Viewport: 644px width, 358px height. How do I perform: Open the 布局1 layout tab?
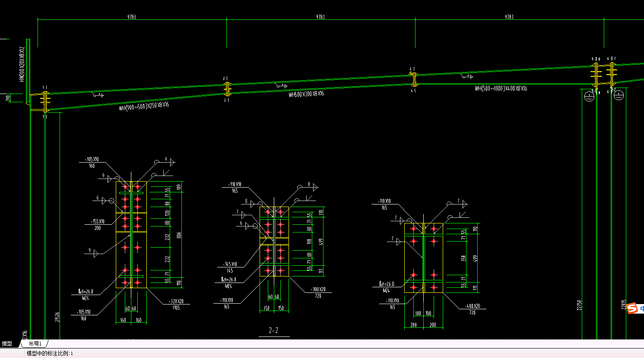tap(35, 344)
